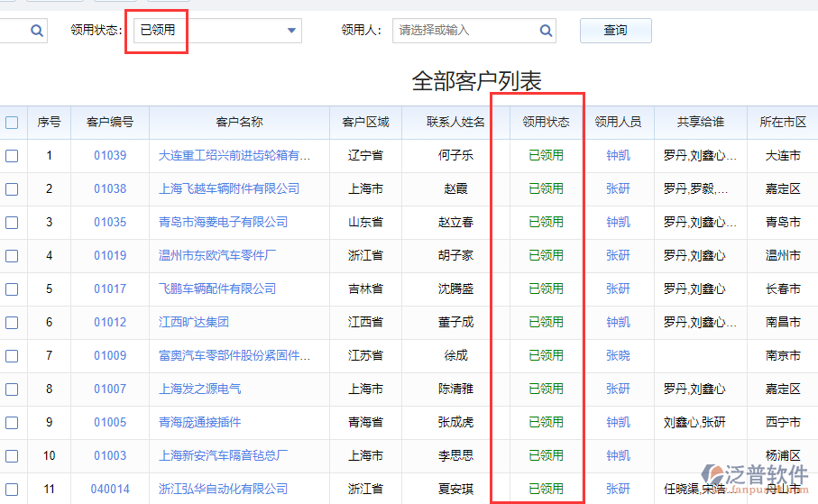Open customer number link 01035
818x504 pixels.
(x=110, y=223)
